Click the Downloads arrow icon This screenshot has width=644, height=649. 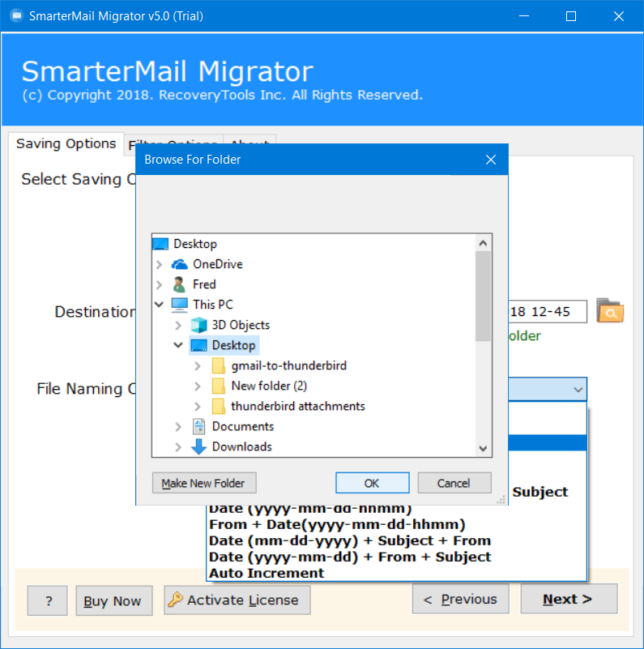198,446
